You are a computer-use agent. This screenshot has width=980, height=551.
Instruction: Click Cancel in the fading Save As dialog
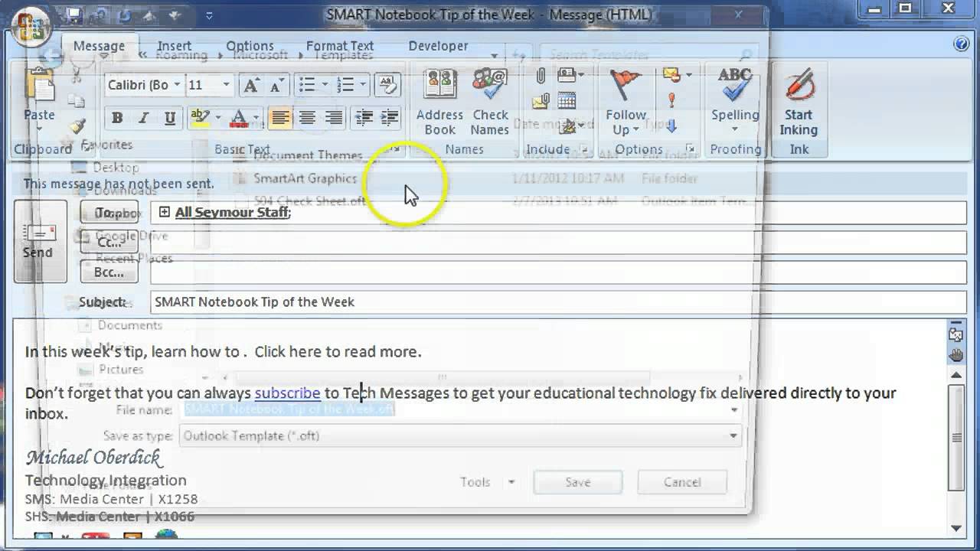682,482
